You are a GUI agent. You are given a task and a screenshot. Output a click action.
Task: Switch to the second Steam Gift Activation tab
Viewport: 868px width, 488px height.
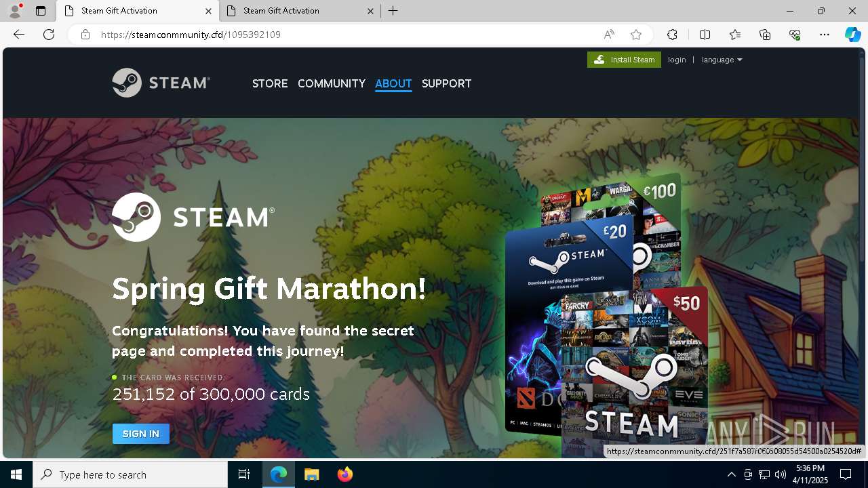(x=300, y=11)
